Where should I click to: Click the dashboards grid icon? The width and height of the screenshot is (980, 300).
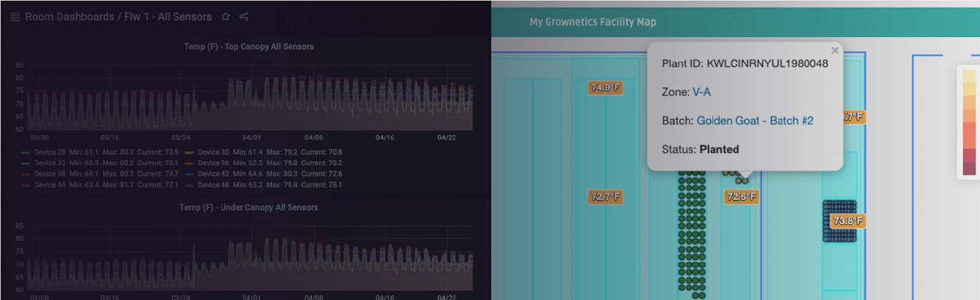15,17
